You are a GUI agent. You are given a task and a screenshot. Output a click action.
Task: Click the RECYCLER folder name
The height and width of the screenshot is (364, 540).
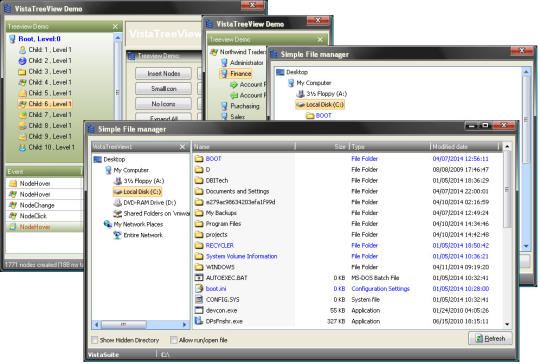(x=219, y=246)
